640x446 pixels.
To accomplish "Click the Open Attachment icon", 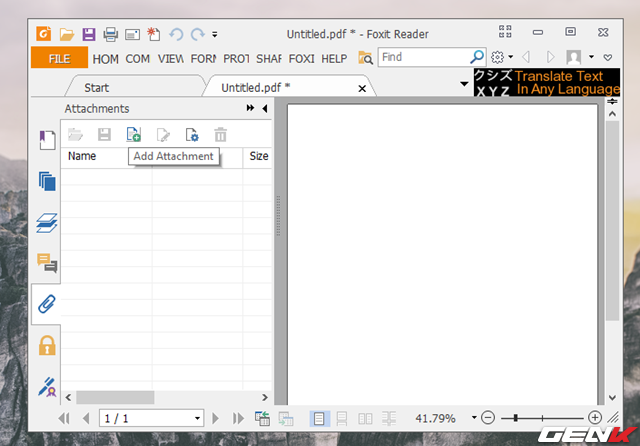I will tap(75, 134).
